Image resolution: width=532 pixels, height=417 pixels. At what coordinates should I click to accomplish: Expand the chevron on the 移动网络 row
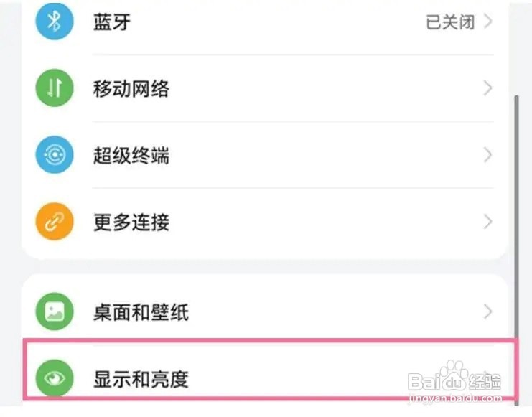[488, 88]
